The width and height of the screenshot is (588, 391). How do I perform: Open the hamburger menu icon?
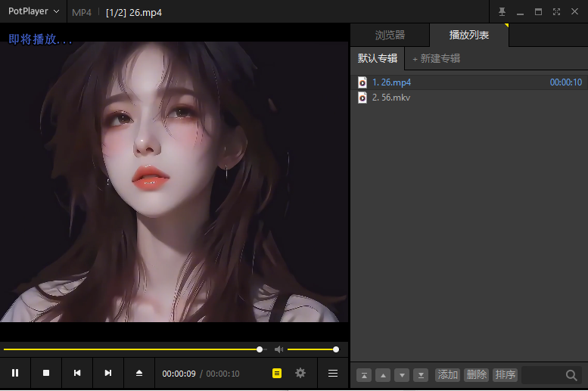tap(333, 374)
